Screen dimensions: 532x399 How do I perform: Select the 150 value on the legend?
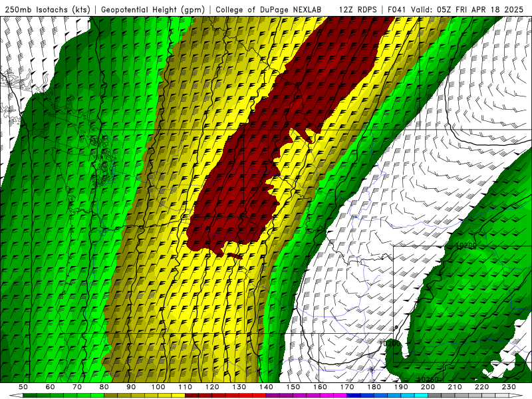coord(293,387)
